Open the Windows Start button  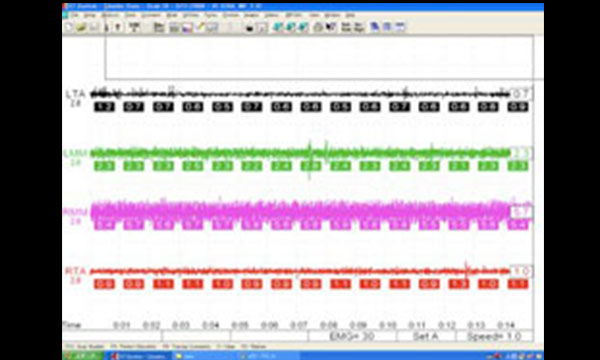[x=83, y=356]
